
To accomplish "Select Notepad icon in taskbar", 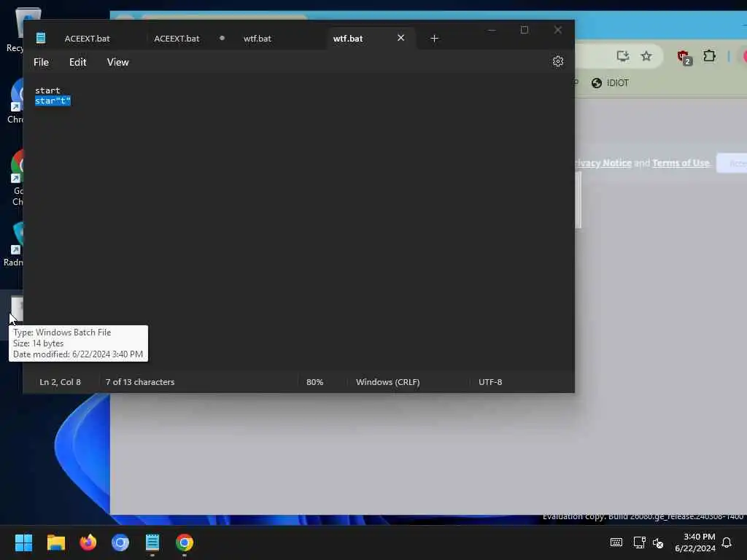I will pos(152,542).
